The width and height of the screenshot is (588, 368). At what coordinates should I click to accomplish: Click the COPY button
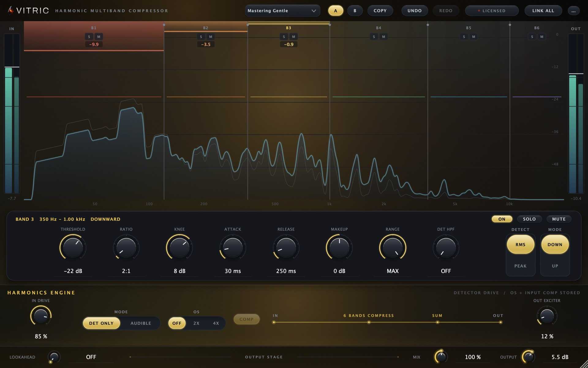point(380,11)
